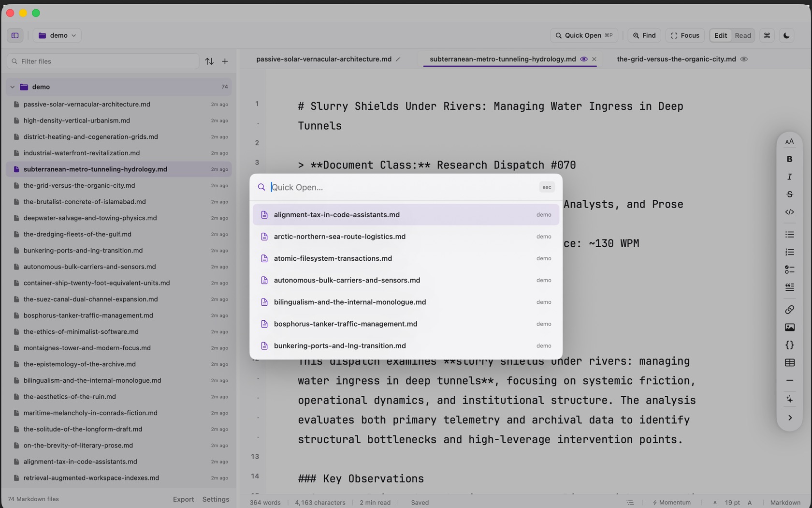Open the outline list in status bar

point(630,502)
